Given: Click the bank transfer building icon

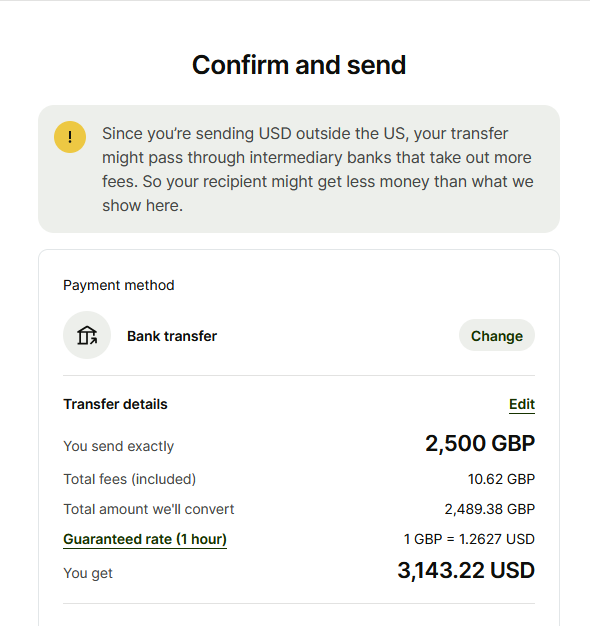Looking at the screenshot, I should coord(87,335).
